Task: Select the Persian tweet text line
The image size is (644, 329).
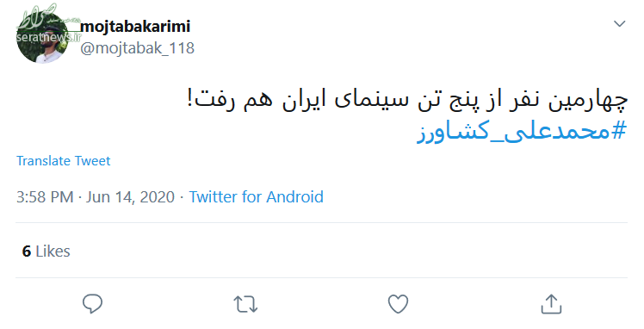Action: coord(407,101)
